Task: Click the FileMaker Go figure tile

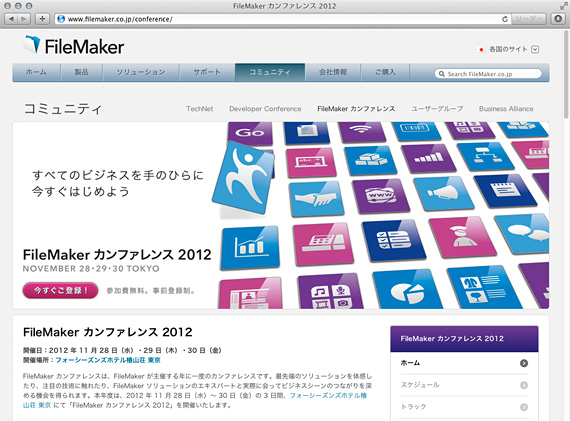Action: click(x=244, y=179)
